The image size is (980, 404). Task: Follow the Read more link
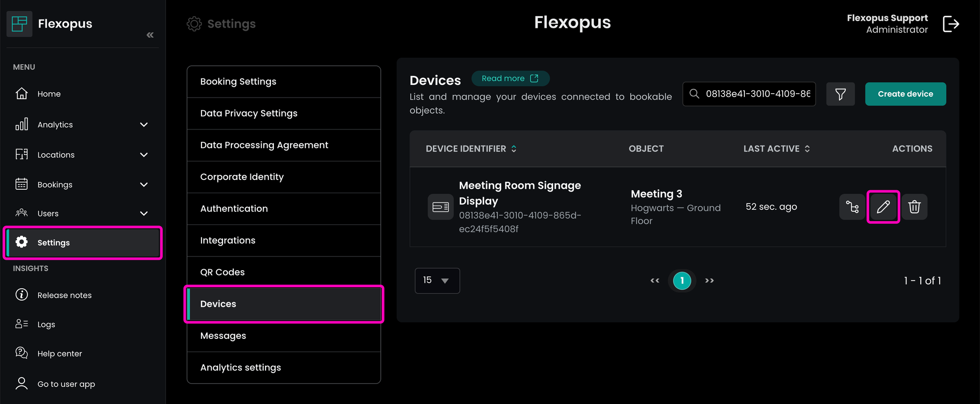coord(510,78)
